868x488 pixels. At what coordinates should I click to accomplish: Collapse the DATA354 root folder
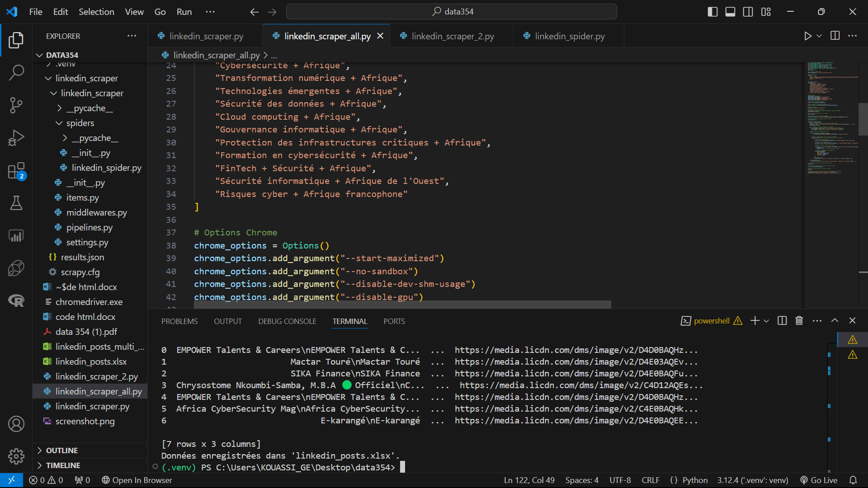40,55
